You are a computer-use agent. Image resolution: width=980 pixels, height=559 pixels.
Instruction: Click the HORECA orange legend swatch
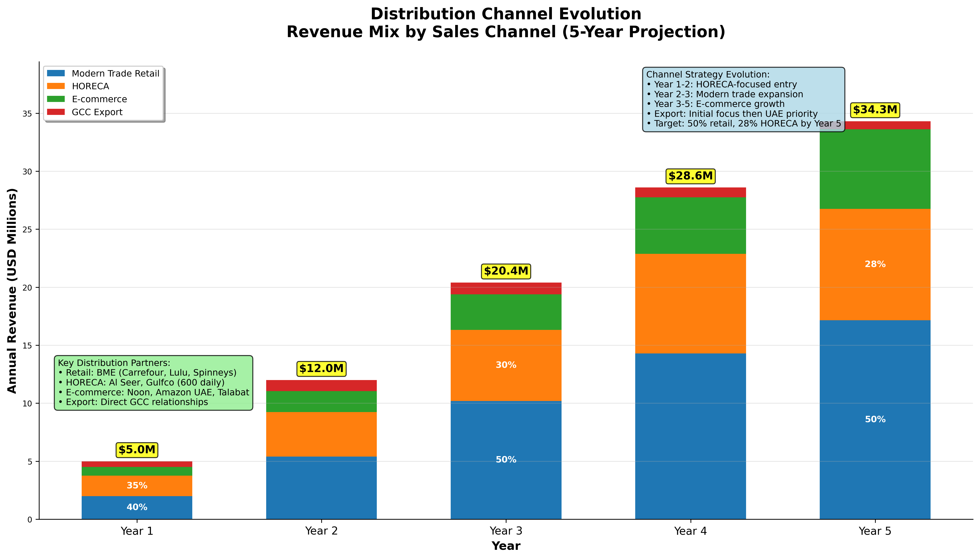(x=56, y=86)
